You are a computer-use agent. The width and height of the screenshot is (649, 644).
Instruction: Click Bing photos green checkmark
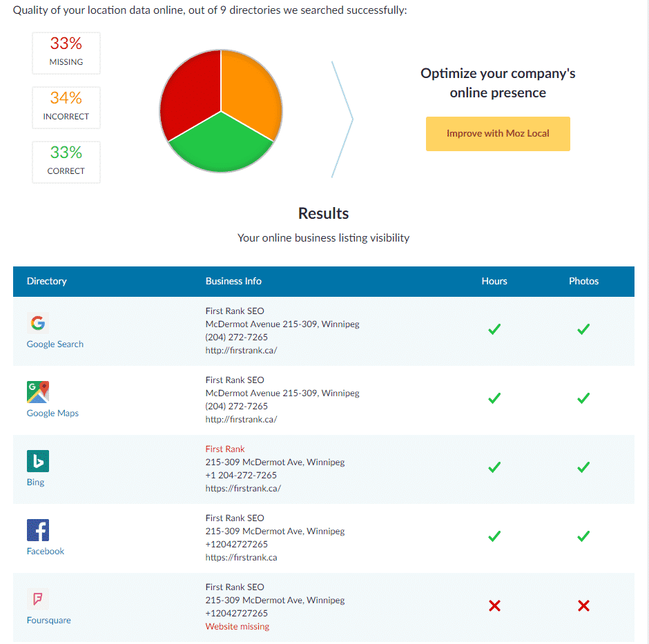coord(583,468)
